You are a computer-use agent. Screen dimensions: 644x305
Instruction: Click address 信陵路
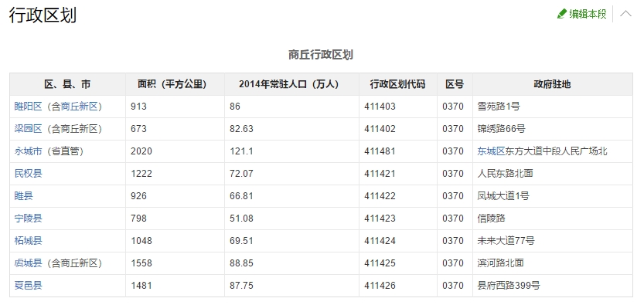(x=491, y=219)
